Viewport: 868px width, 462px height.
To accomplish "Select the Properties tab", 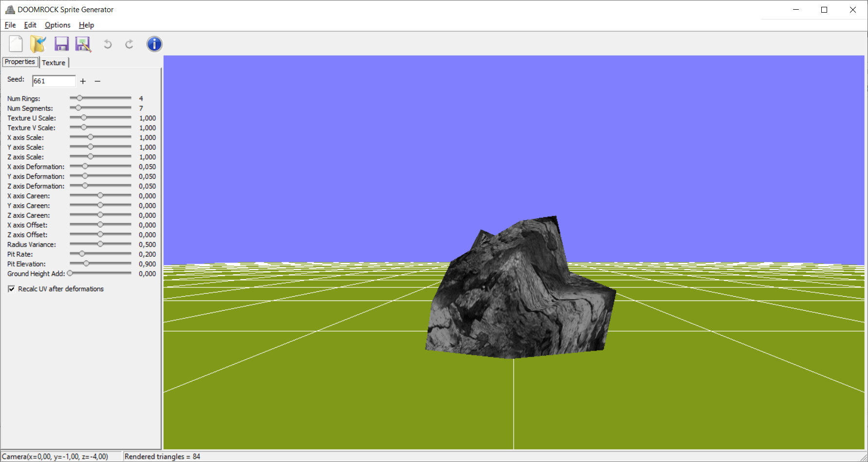I will [19, 62].
